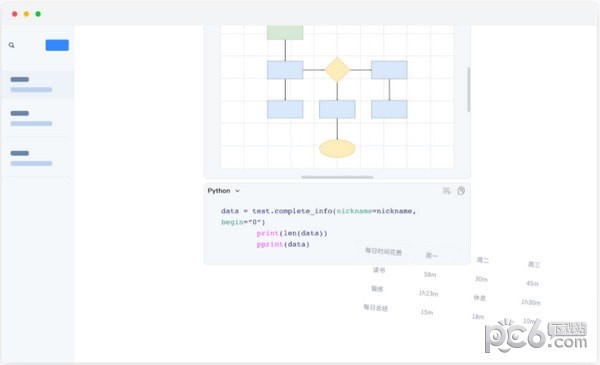Open the first note in sidebar list
The height and width of the screenshot is (365, 600).
coord(38,84)
